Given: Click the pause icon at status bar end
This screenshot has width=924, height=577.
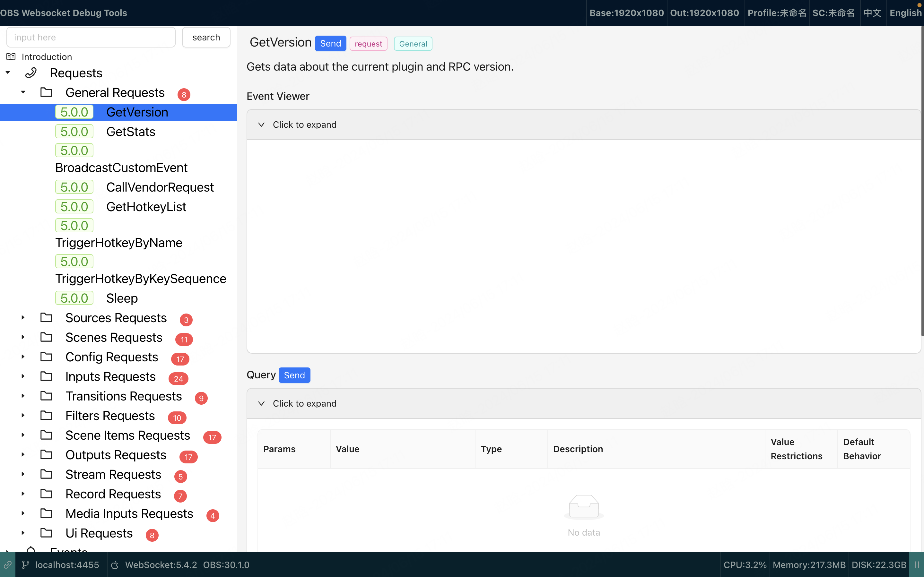Looking at the screenshot, I should [917, 565].
